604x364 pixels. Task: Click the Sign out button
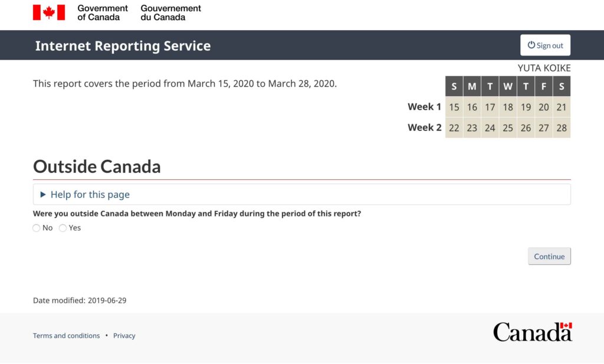point(545,45)
